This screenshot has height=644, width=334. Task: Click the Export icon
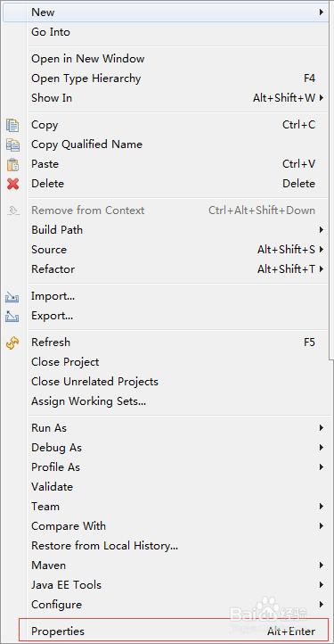[12, 316]
